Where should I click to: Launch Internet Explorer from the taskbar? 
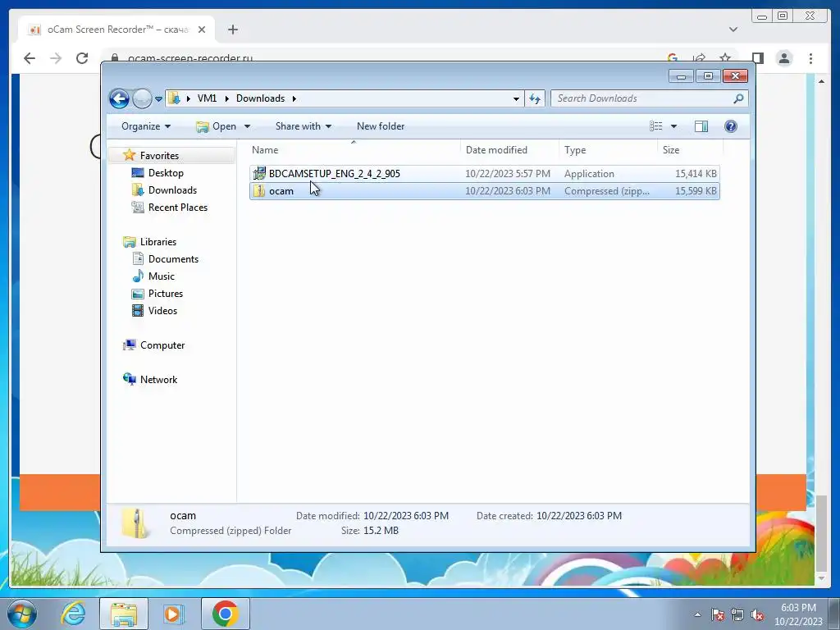pos(74,614)
